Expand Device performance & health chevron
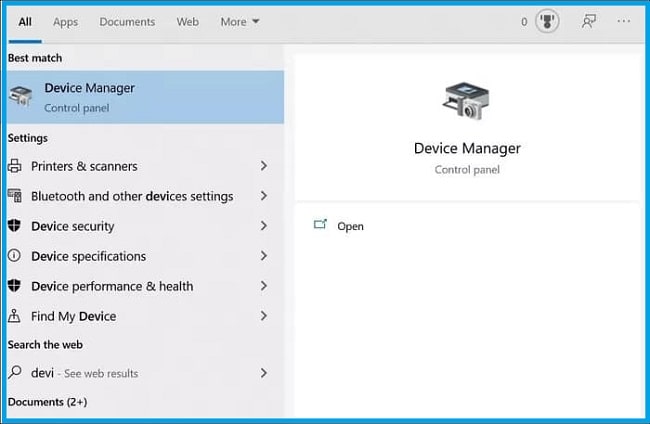The image size is (650, 424). tap(264, 286)
